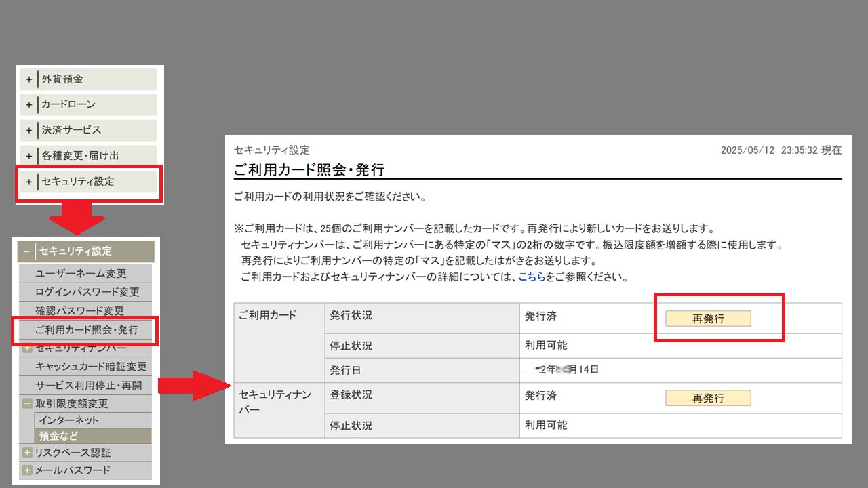This screenshot has height=488, width=868.
Task: Select インターネット under 取引限度額変更
Action: [x=93, y=420]
